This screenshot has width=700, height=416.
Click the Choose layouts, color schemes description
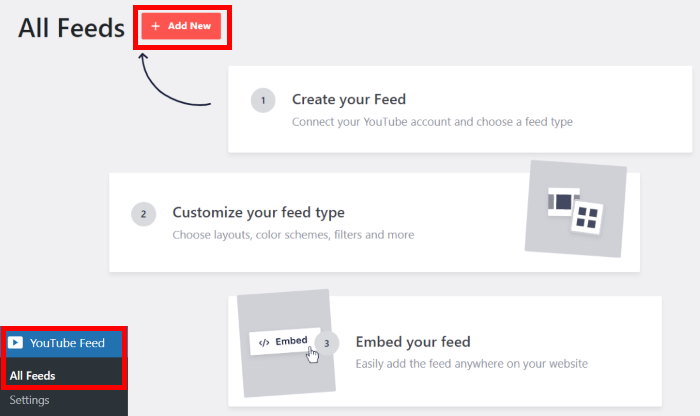click(293, 235)
